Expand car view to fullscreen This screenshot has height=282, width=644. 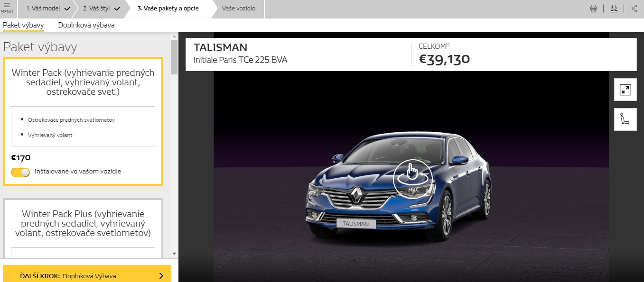coord(625,90)
